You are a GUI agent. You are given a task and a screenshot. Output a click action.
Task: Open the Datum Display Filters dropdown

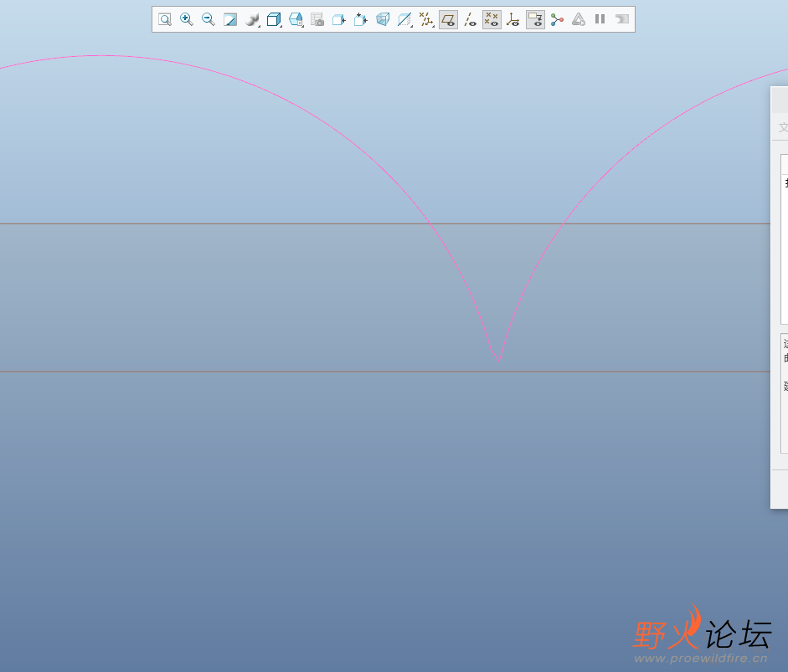point(426,19)
